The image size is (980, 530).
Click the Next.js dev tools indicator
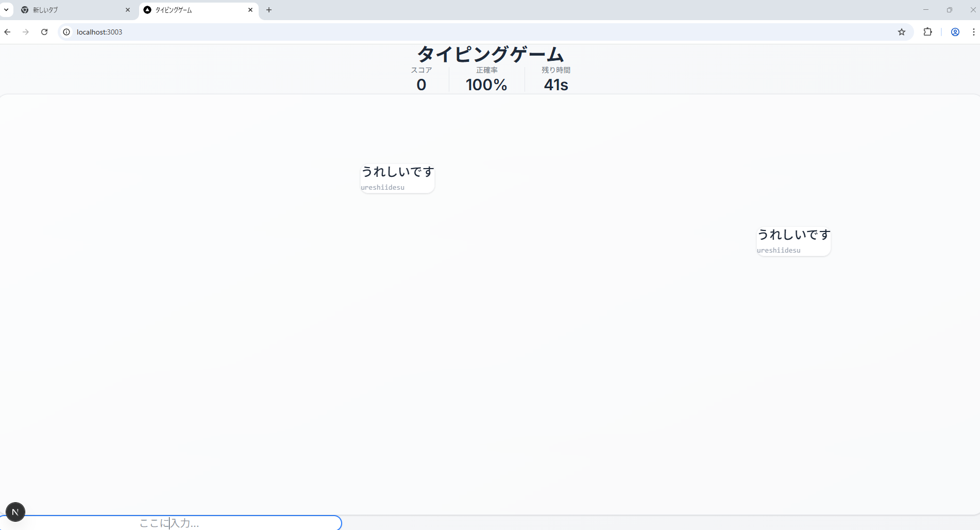pyautogui.click(x=15, y=512)
